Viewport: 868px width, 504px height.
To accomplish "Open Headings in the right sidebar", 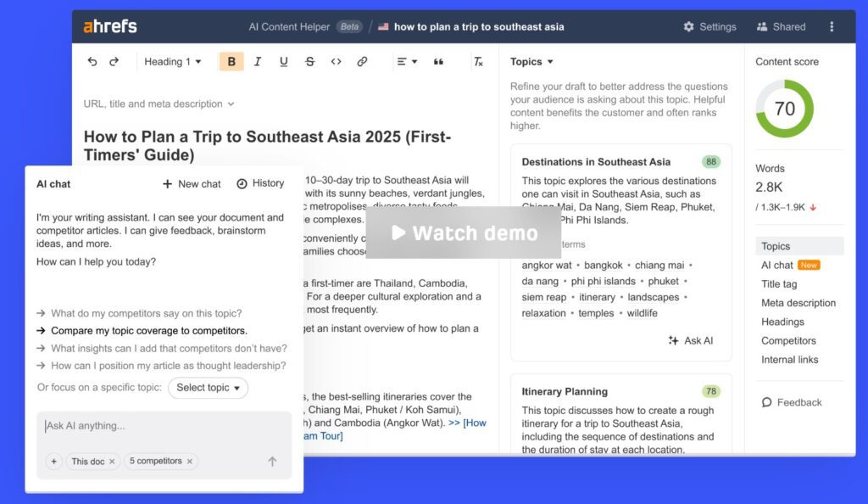I will (782, 322).
